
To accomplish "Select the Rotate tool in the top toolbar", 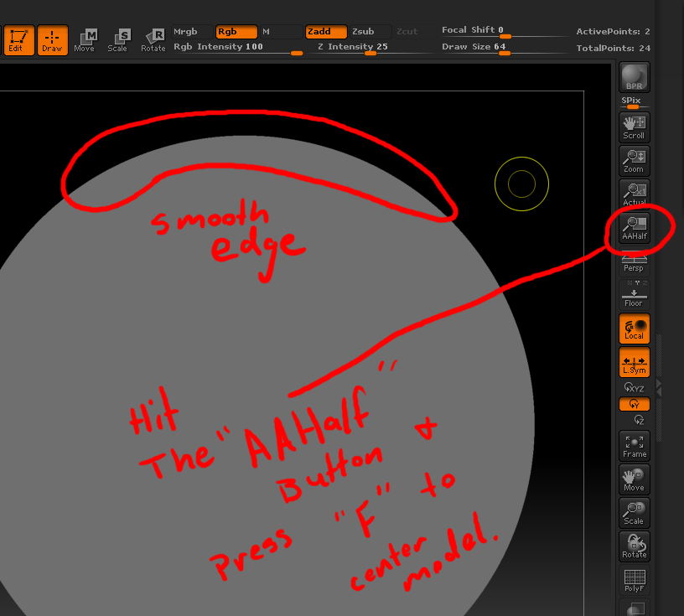I will (153, 40).
